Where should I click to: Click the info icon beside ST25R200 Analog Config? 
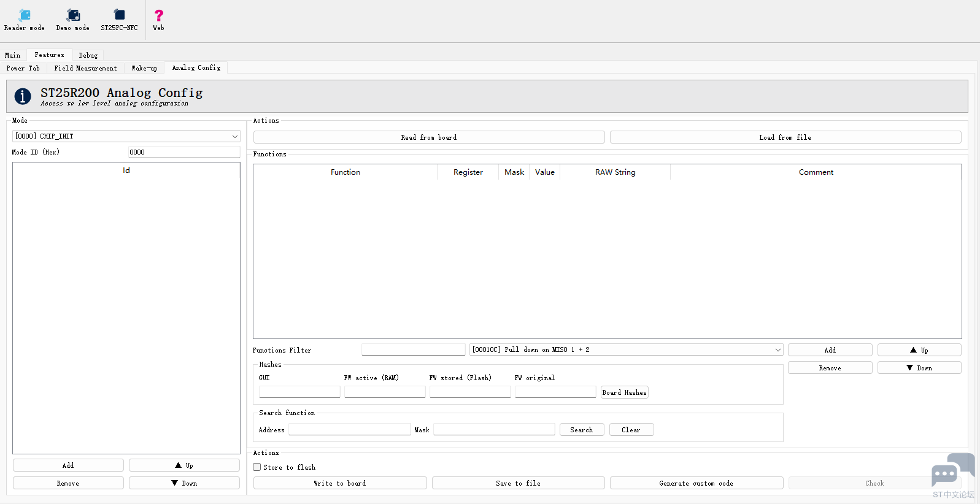tap(23, 96)
